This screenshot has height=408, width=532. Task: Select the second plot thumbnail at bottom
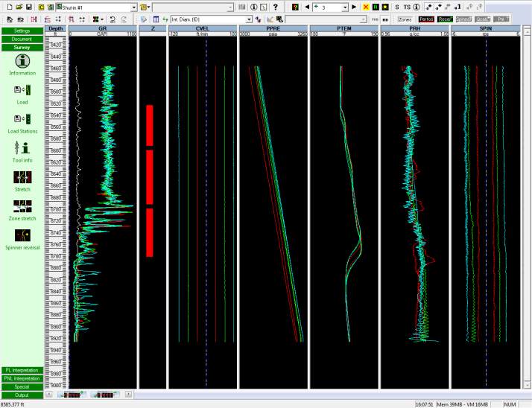[105, 395]
